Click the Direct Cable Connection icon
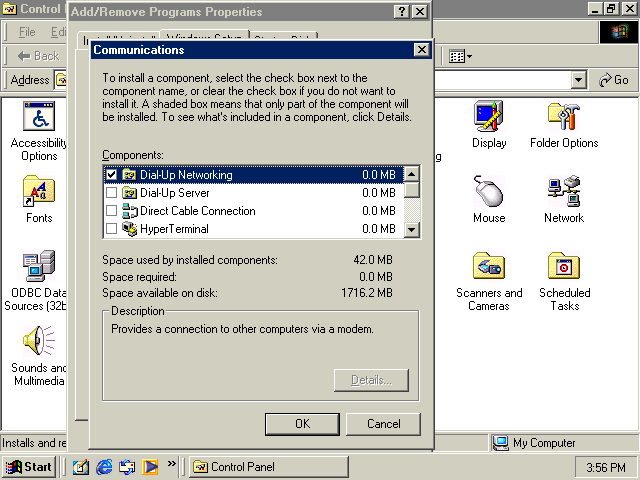The image size is (640, 480). point(130,211)
